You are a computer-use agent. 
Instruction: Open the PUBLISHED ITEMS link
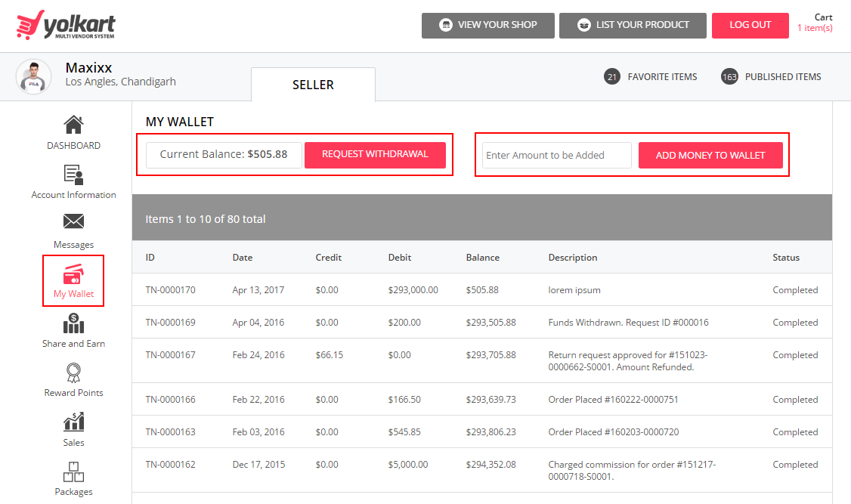[783, 77]
